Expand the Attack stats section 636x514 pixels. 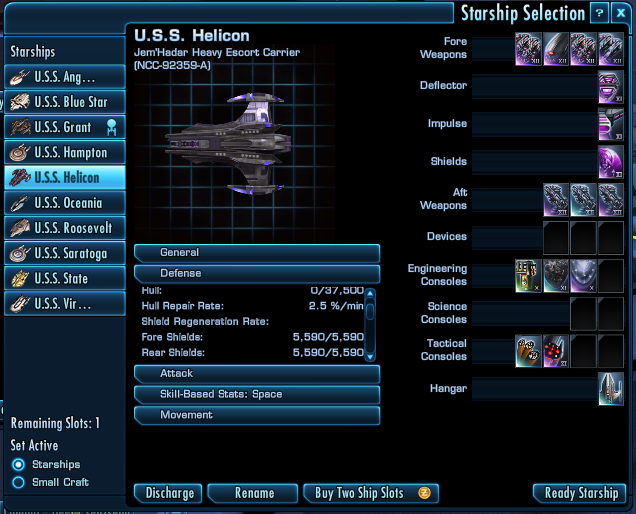[x=257, y=374]
